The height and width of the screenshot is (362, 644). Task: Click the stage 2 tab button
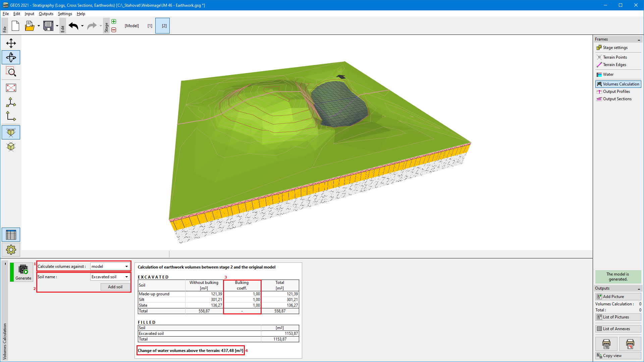[x=164, y=25]
